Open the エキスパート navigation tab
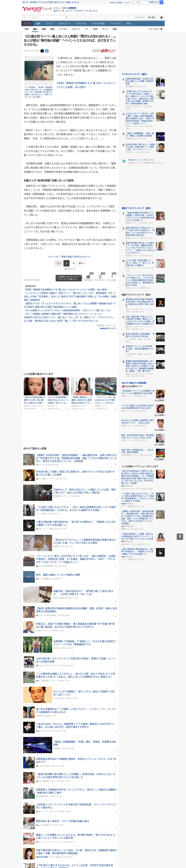 click(64, 24)
